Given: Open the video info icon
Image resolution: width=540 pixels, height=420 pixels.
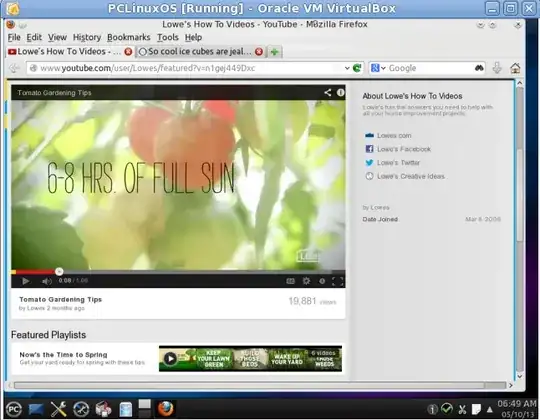Looking at the screenshot, I should pos(340,92).
